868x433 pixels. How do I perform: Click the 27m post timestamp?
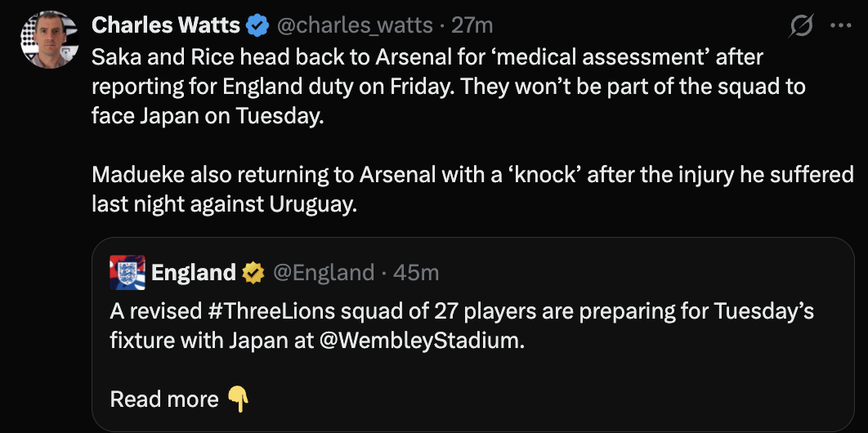(x=472, y=26)
